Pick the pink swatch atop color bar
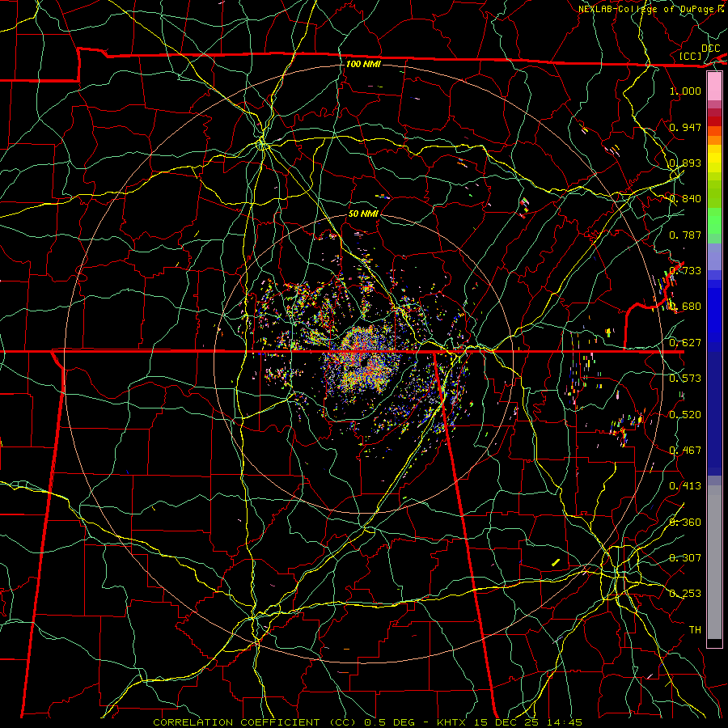The height and width of the screenshot is (728, 728). tap(714, 87)
